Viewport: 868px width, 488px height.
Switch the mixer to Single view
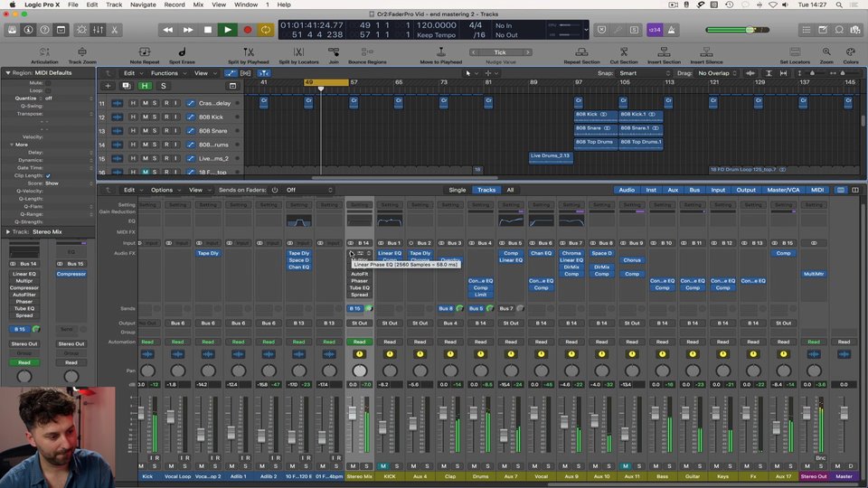458,190
